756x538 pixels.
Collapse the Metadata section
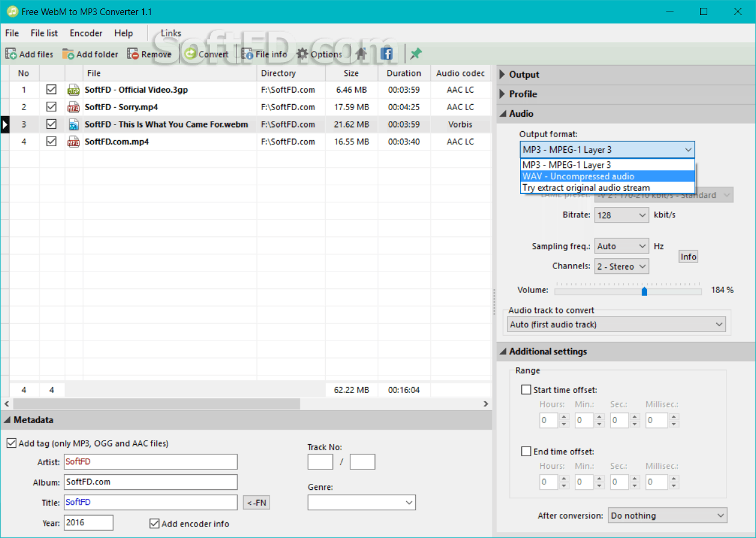pyautogui.click(x=7, y=420)
